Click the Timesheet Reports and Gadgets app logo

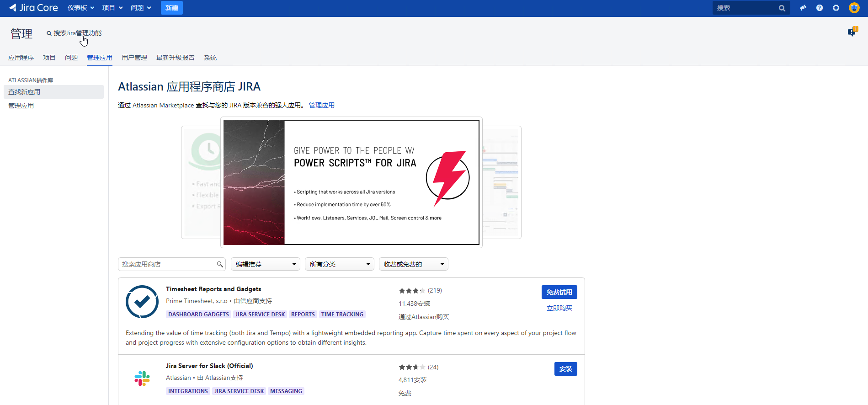[142, 302]
